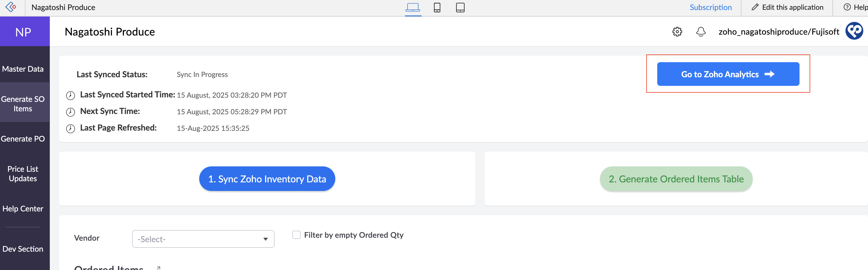Select Generate SO Items in sidebar
868x270 pixels.
click(x=23, y=104)
